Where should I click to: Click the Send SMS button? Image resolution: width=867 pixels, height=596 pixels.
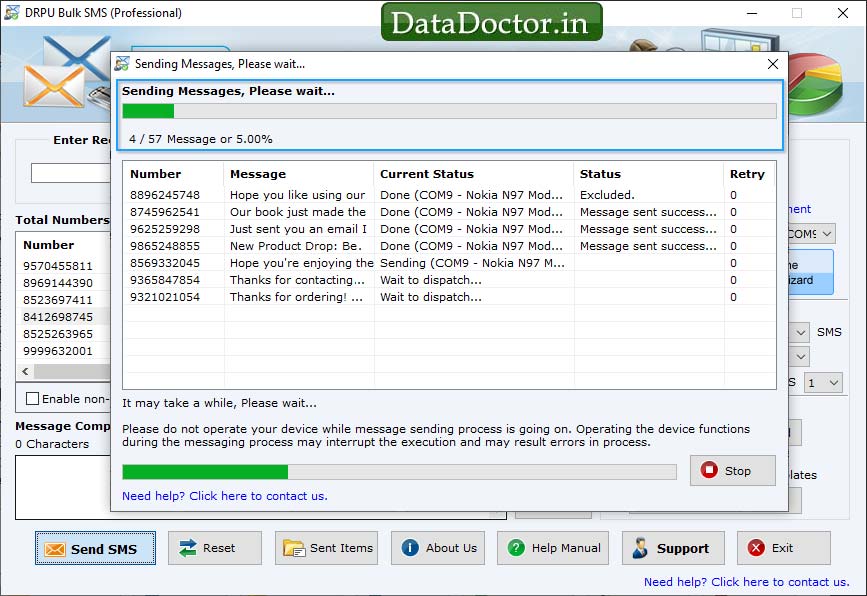point(95,548)
